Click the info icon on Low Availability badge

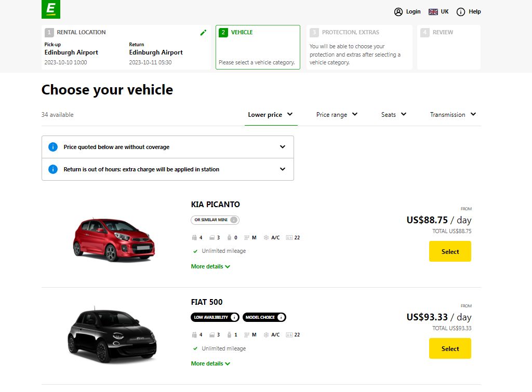coord(234,317)
